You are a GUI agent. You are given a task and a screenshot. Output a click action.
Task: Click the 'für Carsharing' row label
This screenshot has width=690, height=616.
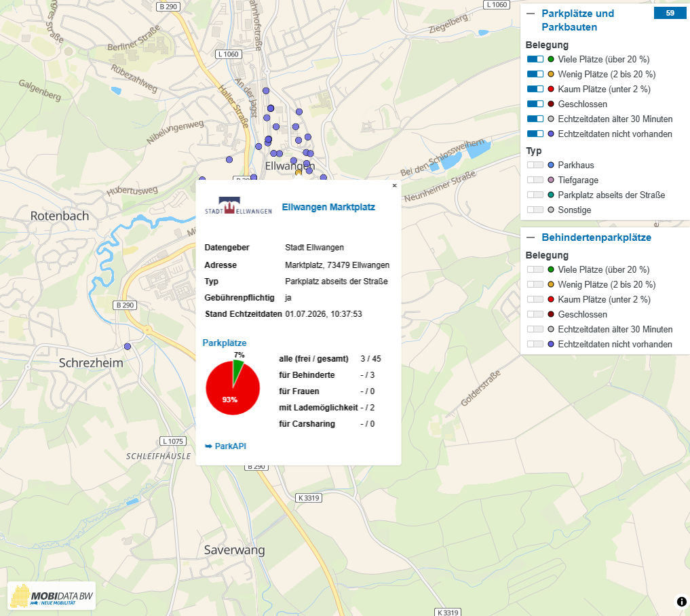307,424
